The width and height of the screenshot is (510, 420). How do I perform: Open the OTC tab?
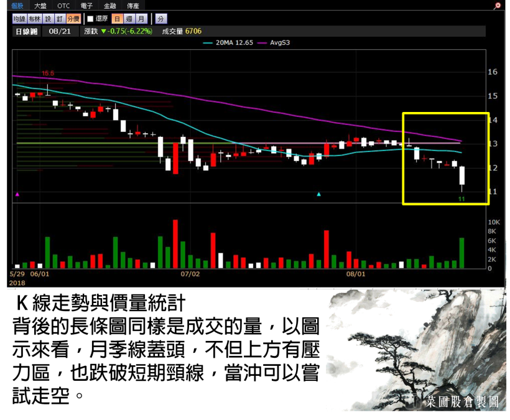coord(63,5)
